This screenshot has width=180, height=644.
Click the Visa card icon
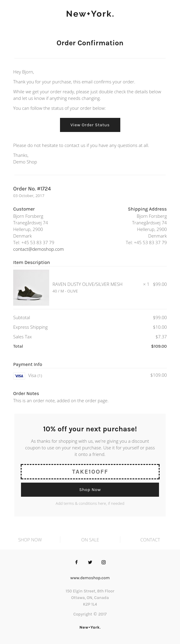(x=19, y=376)
